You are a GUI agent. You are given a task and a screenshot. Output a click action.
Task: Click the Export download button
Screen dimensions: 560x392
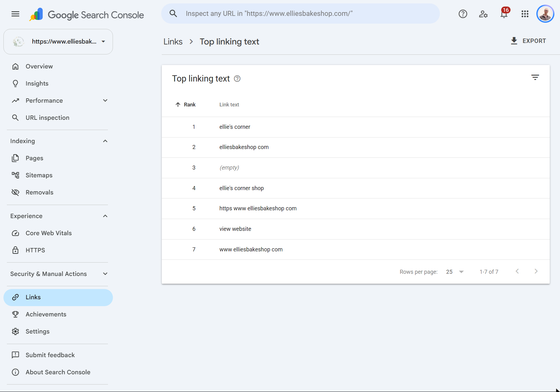click(528, 41)
